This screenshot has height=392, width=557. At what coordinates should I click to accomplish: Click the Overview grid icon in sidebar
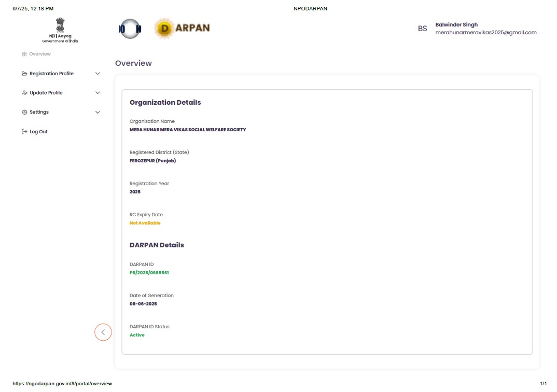click(24, 54)
